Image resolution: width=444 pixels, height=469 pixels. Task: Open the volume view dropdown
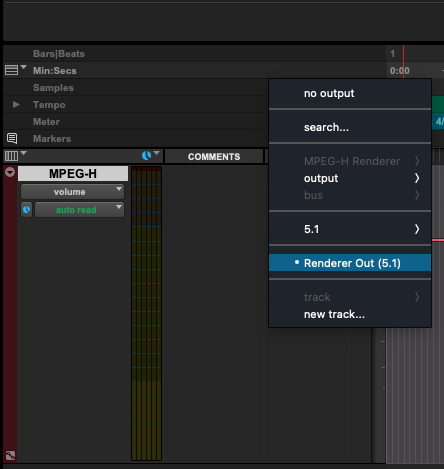tap(72, 192)
